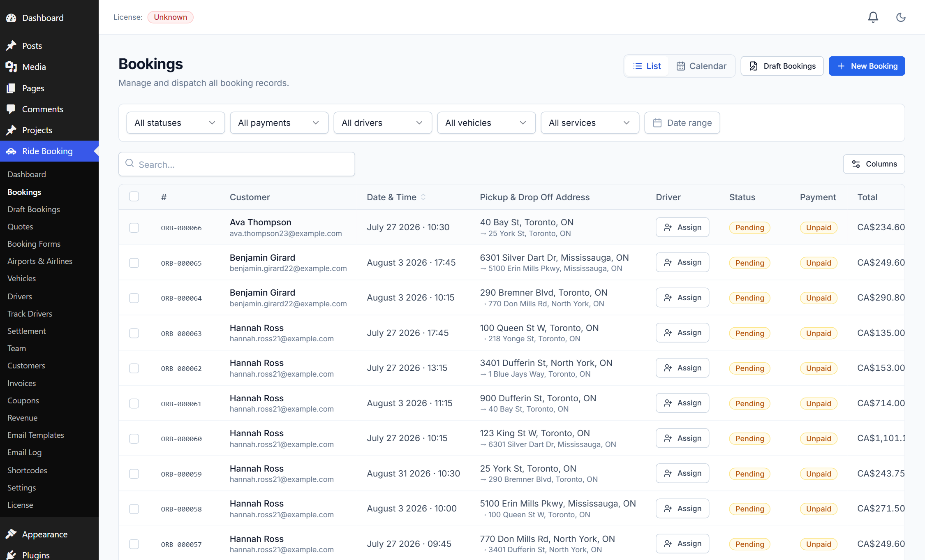Click the plus icon on New Booking
Image resolution: width=925 pixels, height=560 pixels.
click(841, 66)
